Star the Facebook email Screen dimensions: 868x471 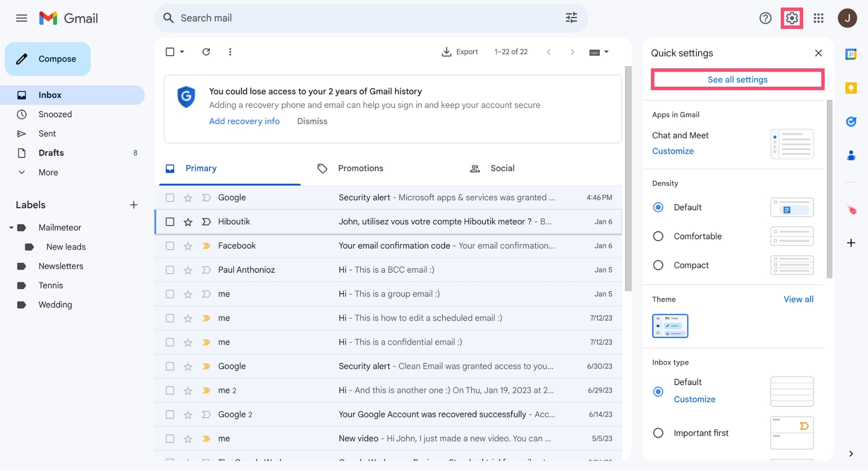point(188,246)
